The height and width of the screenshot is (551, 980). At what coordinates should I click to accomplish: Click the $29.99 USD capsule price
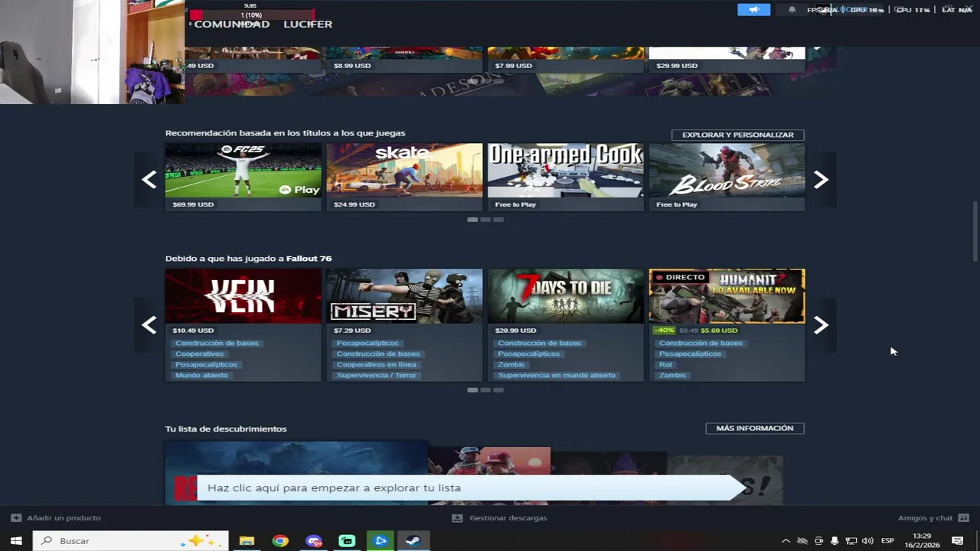point(677,66)
